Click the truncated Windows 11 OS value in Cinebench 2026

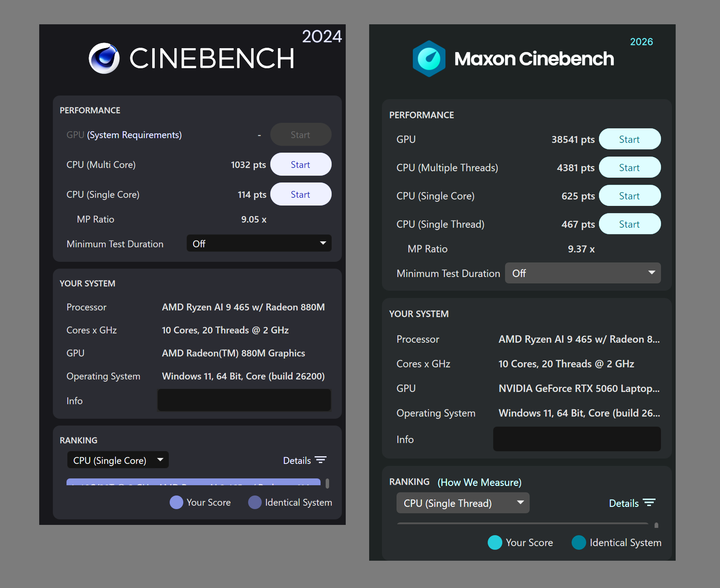click(x=579, y=413)
